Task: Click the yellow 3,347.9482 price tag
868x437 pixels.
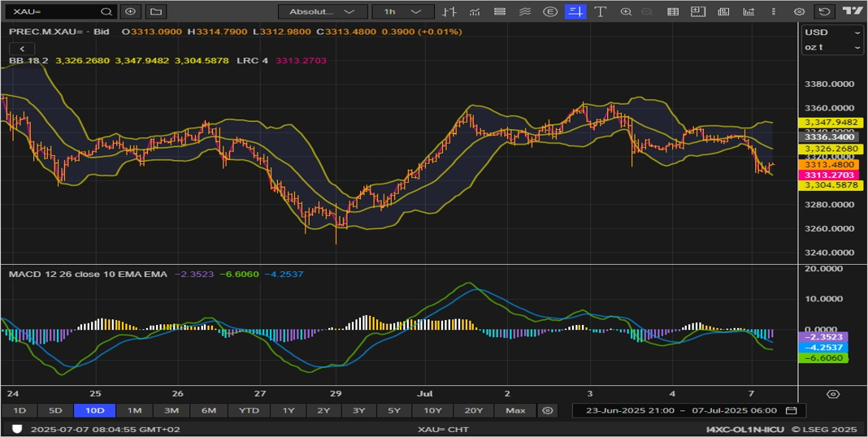Action: pyautogui.click(x=830, y=123)
